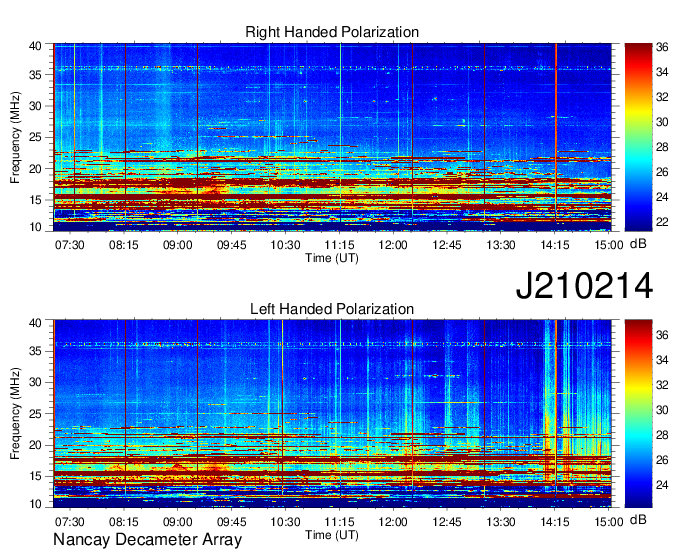This screenshot has height=552, width=680.
Task: Click the "Nancay Decameter Array" caption
Action: coord(147,540)
